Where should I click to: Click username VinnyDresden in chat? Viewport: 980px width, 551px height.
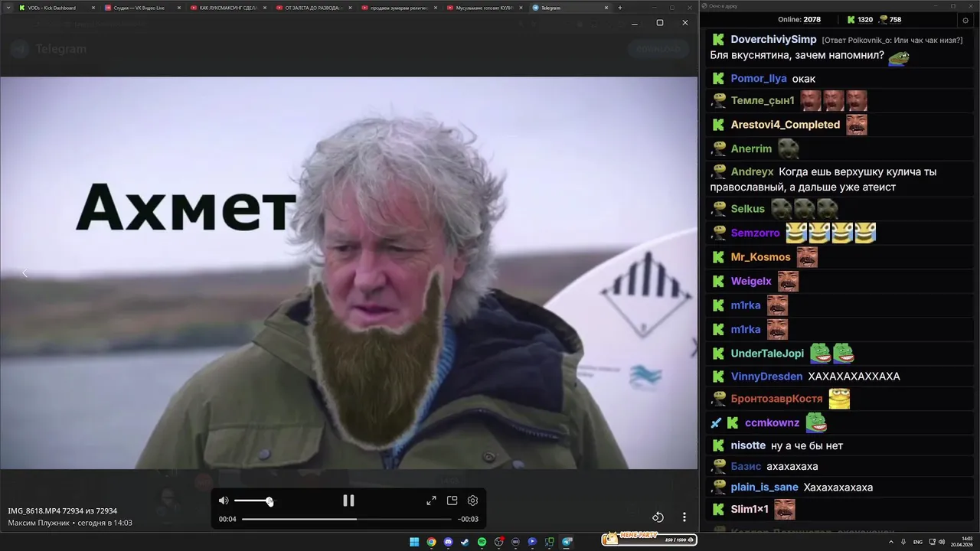click(x=766, y=377)
